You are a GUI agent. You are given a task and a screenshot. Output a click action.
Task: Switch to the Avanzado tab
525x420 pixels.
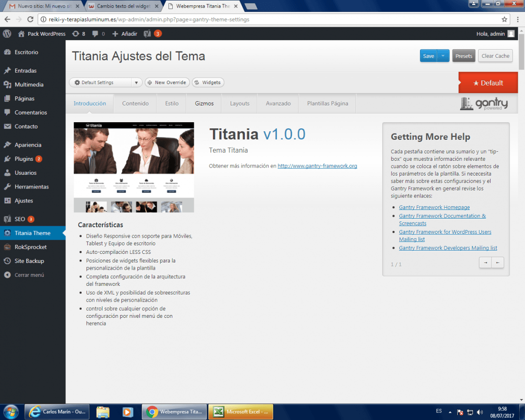click(x=278, y=104)
